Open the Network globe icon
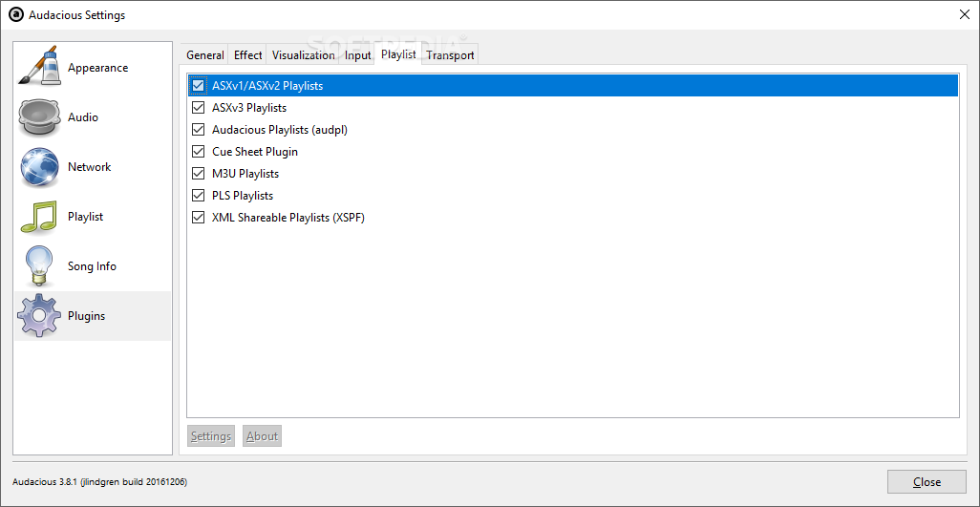Screen dimensions: 980x507 pyautogui.click(x=39, y=167)
